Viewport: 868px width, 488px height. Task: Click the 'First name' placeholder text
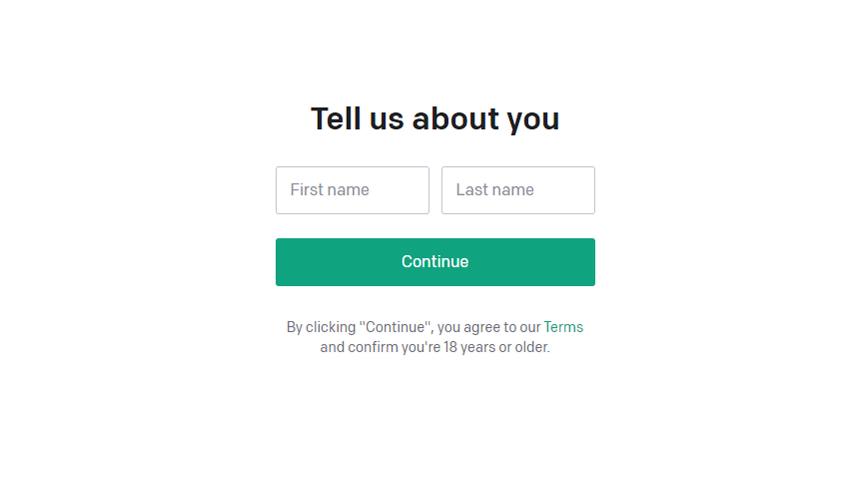(330, 190)
